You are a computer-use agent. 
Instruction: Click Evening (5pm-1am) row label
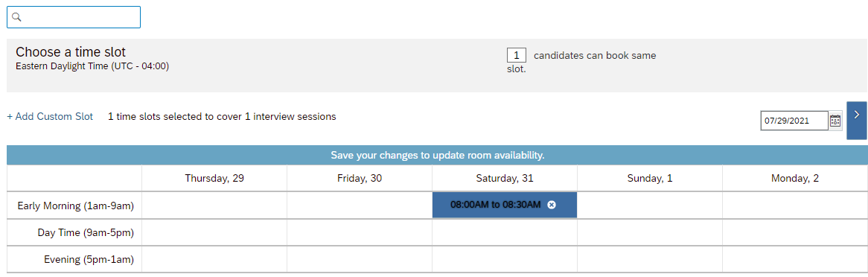(89, 258)
